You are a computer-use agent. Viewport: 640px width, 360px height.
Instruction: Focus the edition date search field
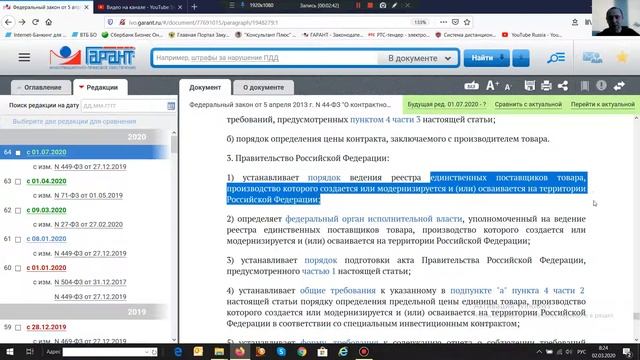tap(124, 106)
